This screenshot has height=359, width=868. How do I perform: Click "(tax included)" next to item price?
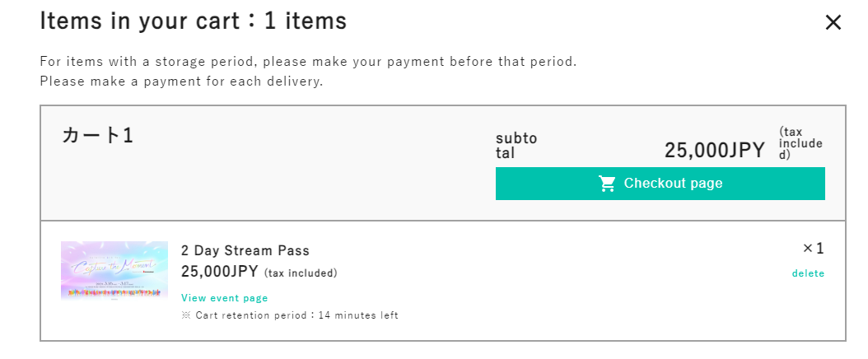(301, 273)
